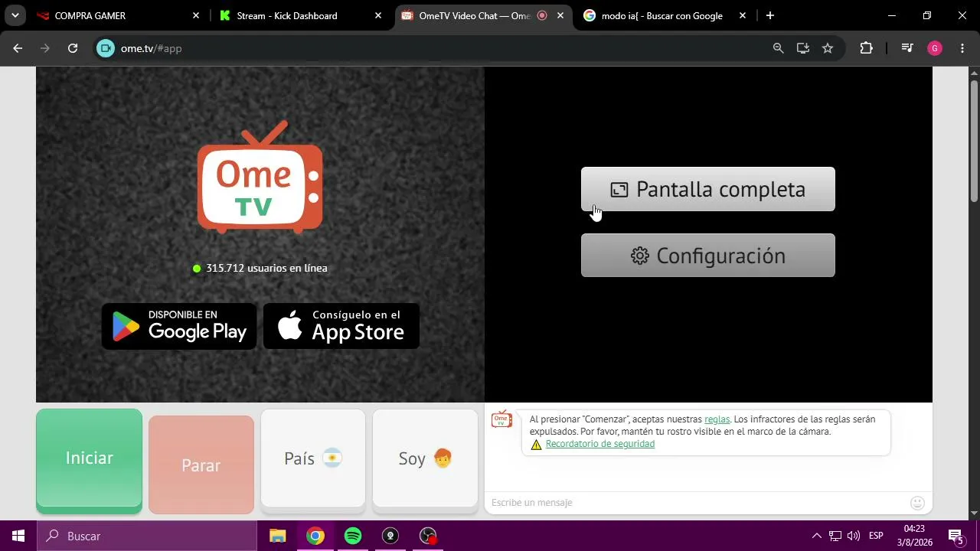Close the Stream - Kick Dashboard tab
This screenshot has width=980, height=551.
(378, 15)
